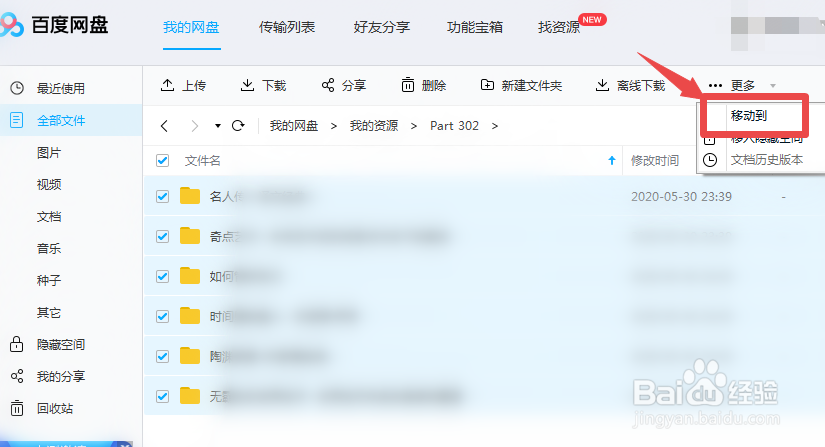Sort by the 修改时间 column header
This screenshot has height=447, width=825.
[655, 160]
